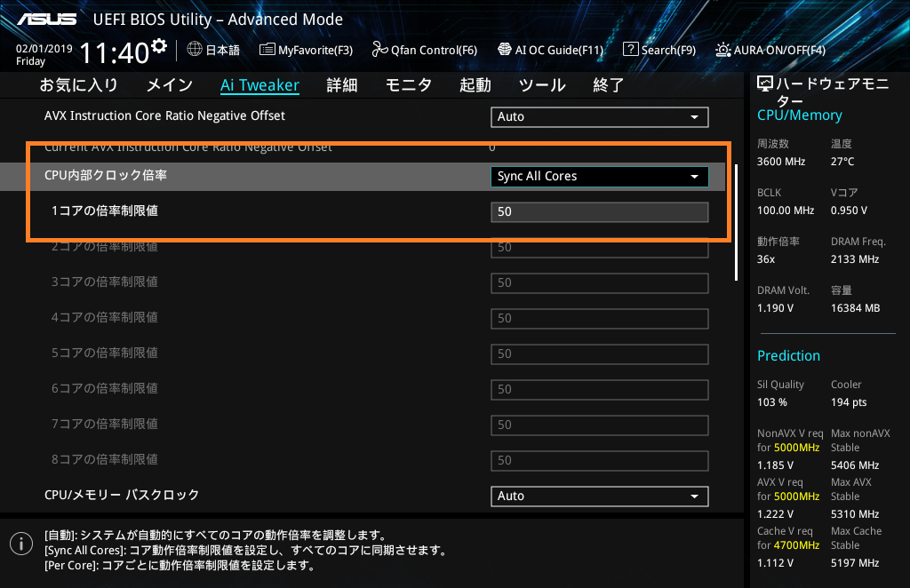Click the CPU/メモリー バスクロック label
The width and height of the screenshot is (910, 588).
(122, 496)
